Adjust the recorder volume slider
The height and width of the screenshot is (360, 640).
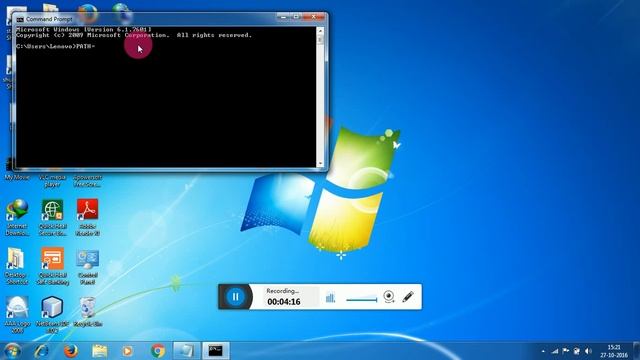[x=361, y=300]
